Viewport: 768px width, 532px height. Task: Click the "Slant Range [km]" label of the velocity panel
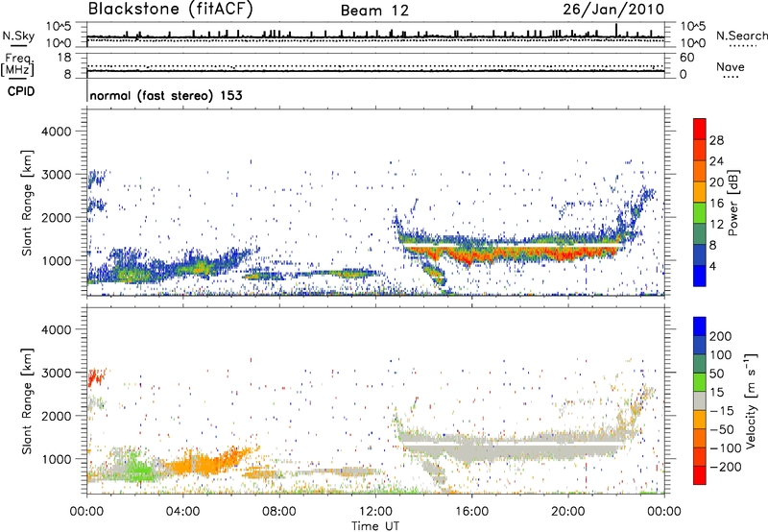click(27, 400)
